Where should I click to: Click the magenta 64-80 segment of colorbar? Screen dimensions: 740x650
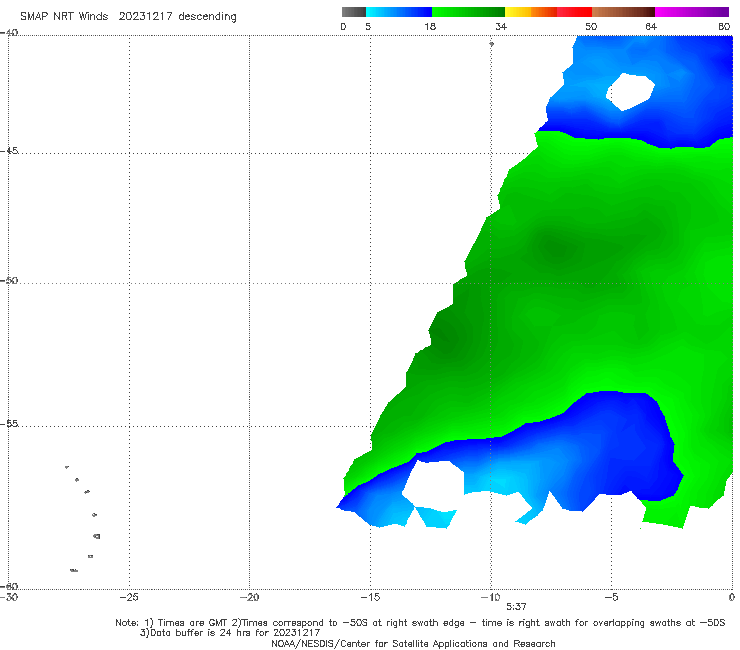tap(692, 12)
